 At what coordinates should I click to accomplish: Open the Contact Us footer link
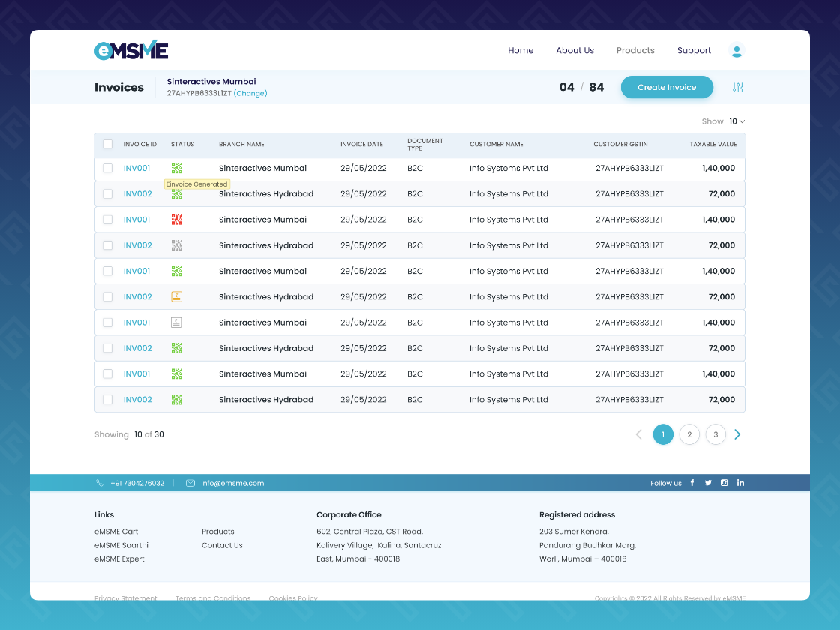pyautogui.click(x=222, y=545)
